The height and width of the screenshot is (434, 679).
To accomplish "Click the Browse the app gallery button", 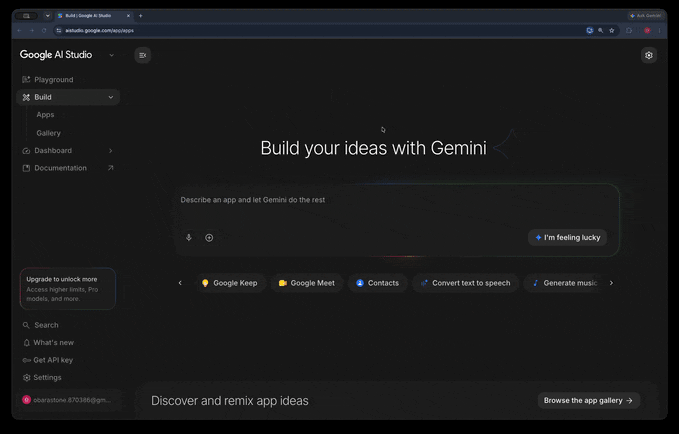I will pyautogui.click(x=588, y=401).
